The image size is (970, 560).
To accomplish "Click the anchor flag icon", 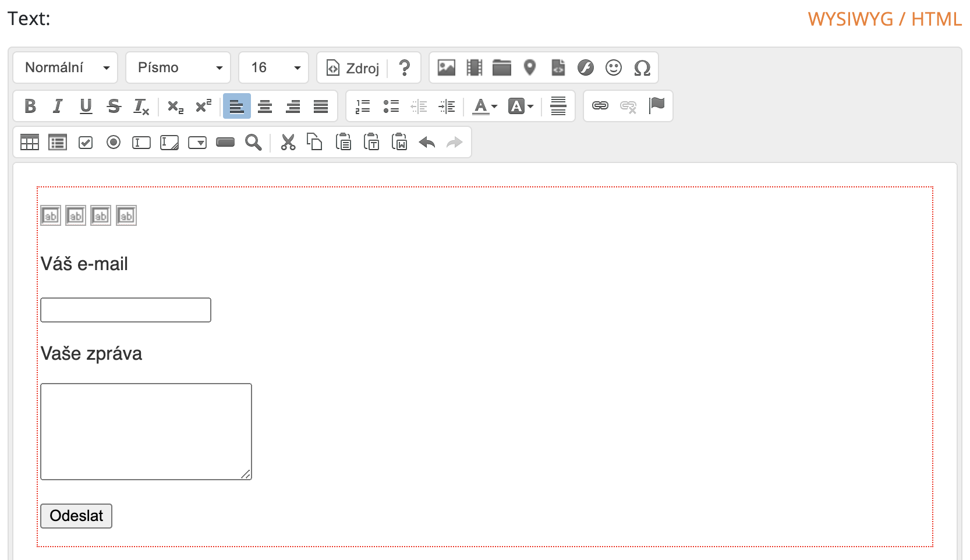I will (657, 105).
